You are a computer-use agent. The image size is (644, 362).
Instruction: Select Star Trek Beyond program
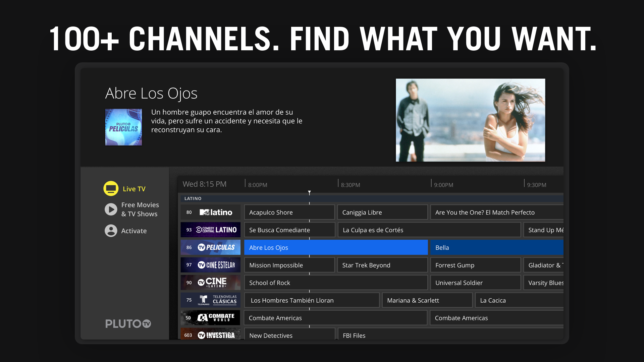[382, 265]
